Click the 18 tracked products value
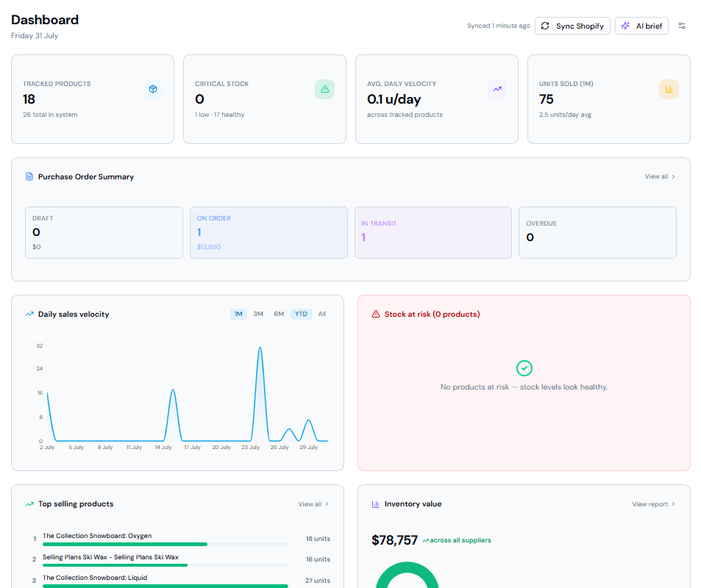The height and width of the screenshot is (588, 701). [29, 99]
